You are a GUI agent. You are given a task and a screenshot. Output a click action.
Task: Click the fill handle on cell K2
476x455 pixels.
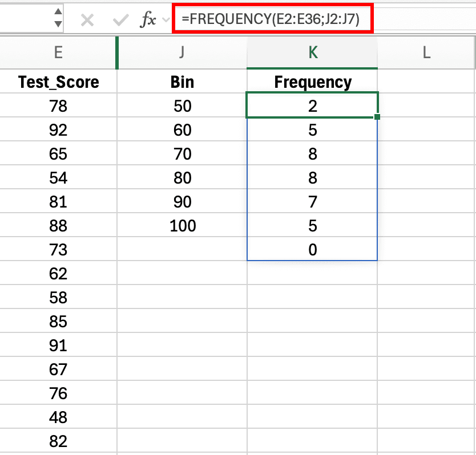click(377, 116)
